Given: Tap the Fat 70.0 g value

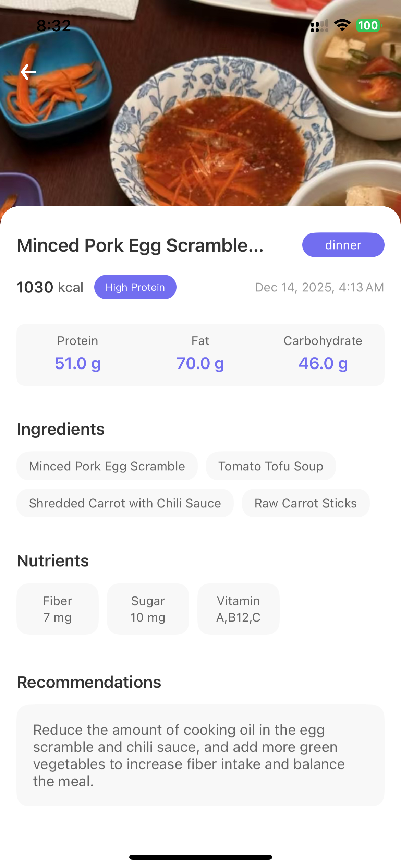Looking at the screenshot, I should 200,363.
